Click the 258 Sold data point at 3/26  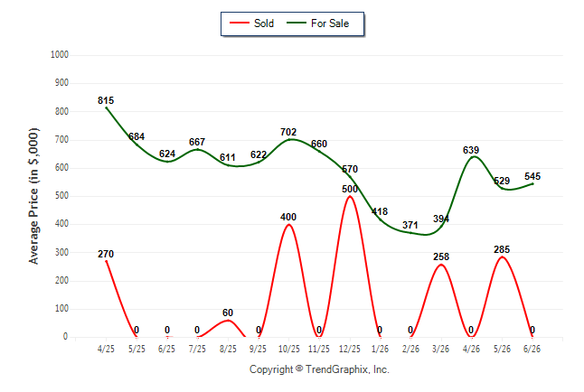coord(441,265)
